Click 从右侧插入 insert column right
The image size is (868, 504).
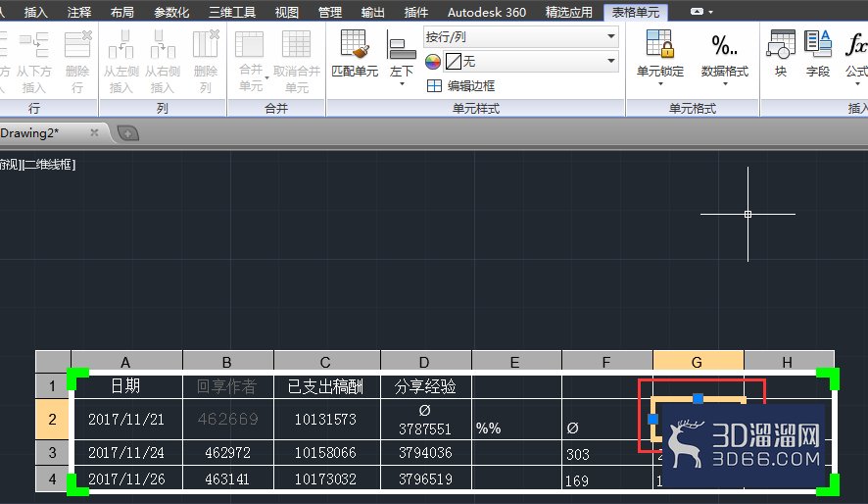pos(163,44)
